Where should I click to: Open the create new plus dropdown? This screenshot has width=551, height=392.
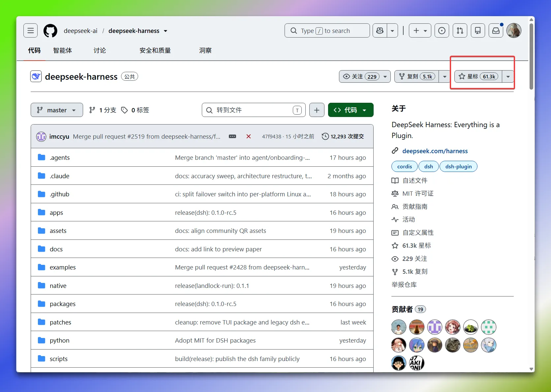[x=420, y=31]
